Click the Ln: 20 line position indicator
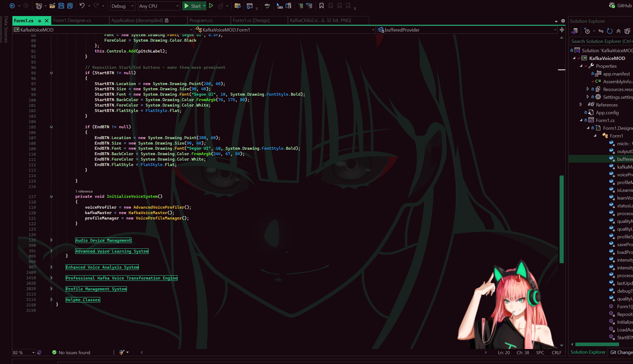The width and height of the screenshot is (633, 364). coord(504,353)
